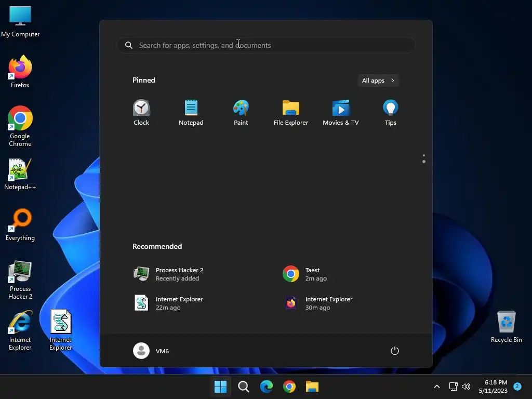532x399 pixels.
Task: Launch Notepad from the Pinned section
Action: 191,113
